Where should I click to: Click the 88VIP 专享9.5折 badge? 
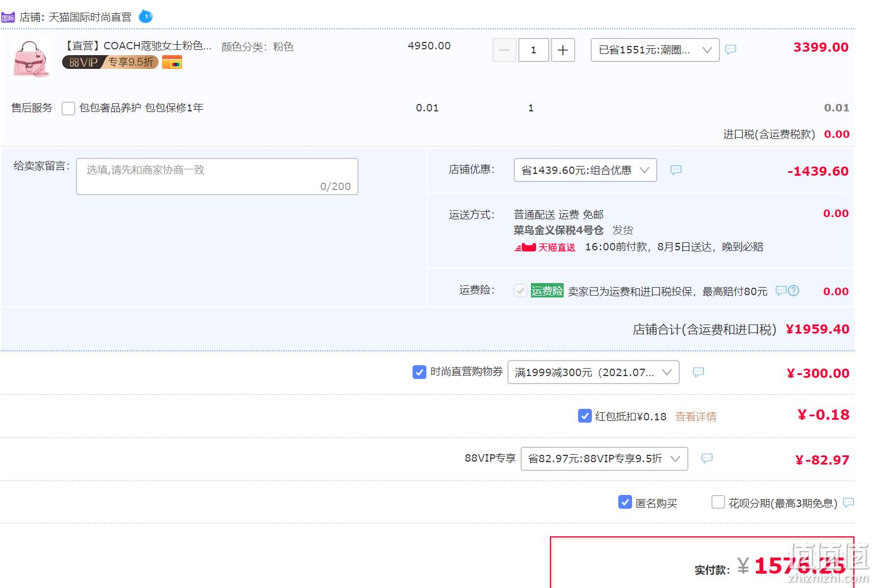pos(110,62)
